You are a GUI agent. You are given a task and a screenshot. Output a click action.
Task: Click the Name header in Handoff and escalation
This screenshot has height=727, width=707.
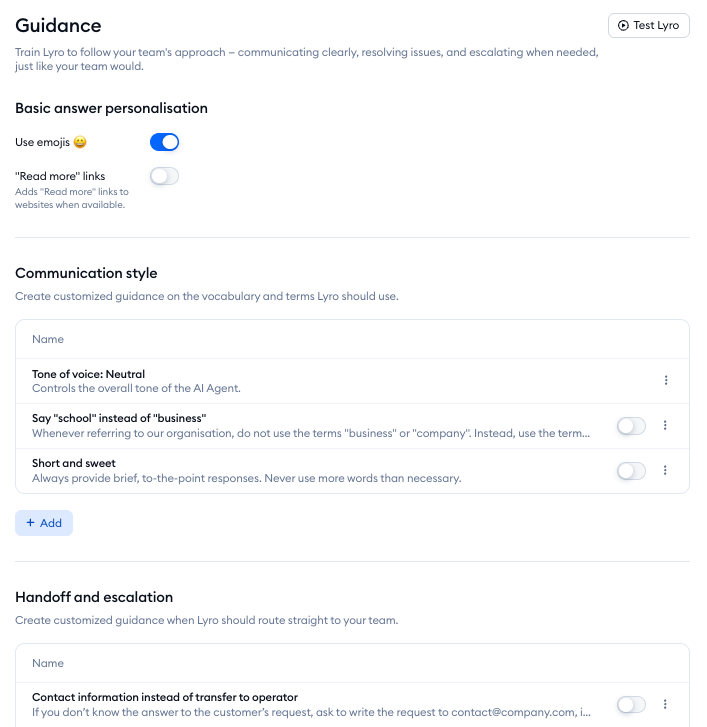click(x=48, y=663)
